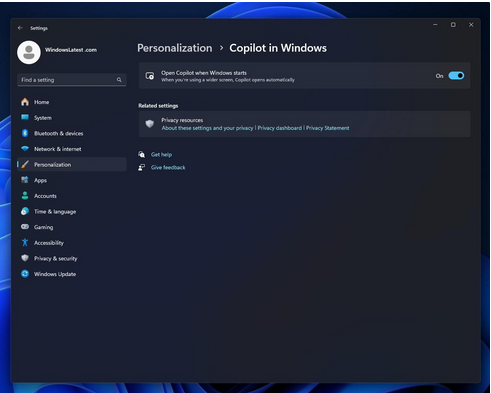Click the Windows Update sync icon
Image resolution: width=491 pixels, height=393 pixels.
pyautogui.click(x=25, y=274)
